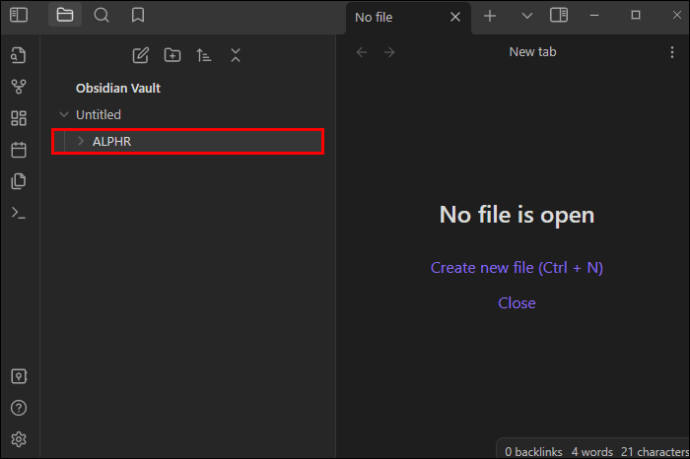690x459 pixels.
Task: Create a new folder with folder-plus icon
Action: click(x=172, y=55)
